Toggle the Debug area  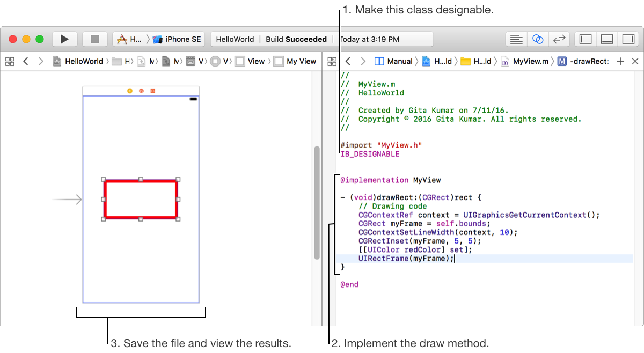(606, 39)
